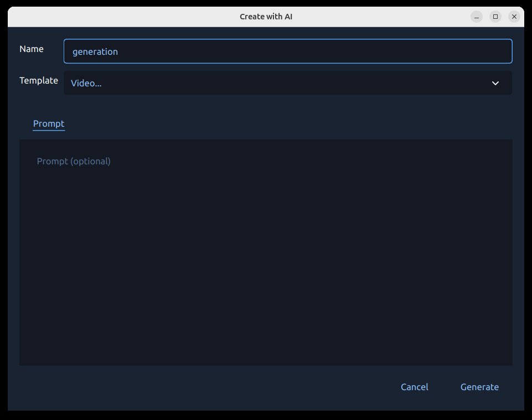Select the underlined Prompt label
The height and width of the screenshot is (420, 532).
[49, 123]
